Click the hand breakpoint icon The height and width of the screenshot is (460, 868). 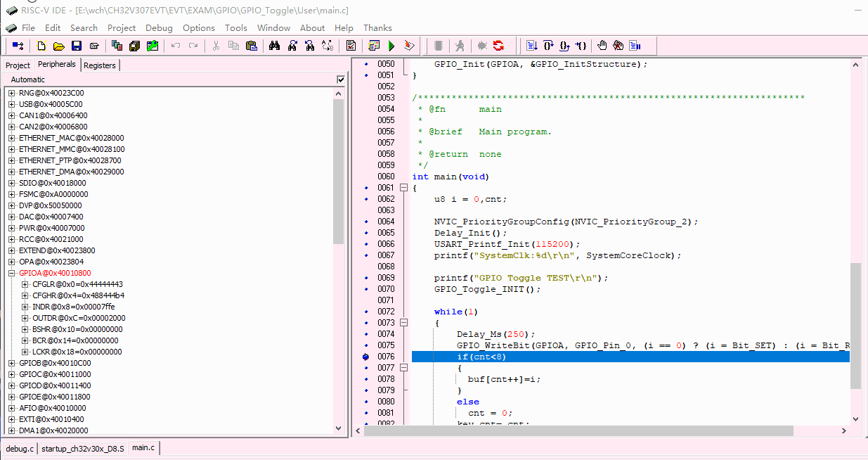pyautogui.click(x=602, y=46)
